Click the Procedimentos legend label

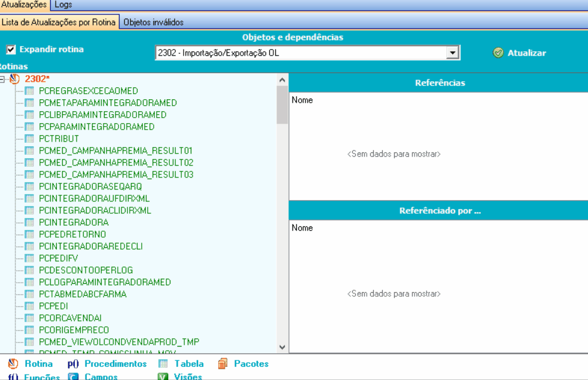[115, 364]
